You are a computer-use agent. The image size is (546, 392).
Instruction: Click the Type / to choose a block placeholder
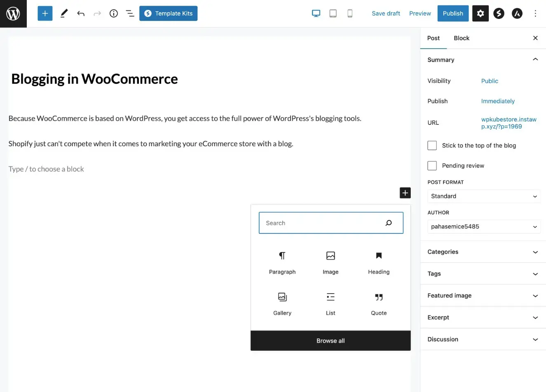pyautogui.click(x=46, y=169)
